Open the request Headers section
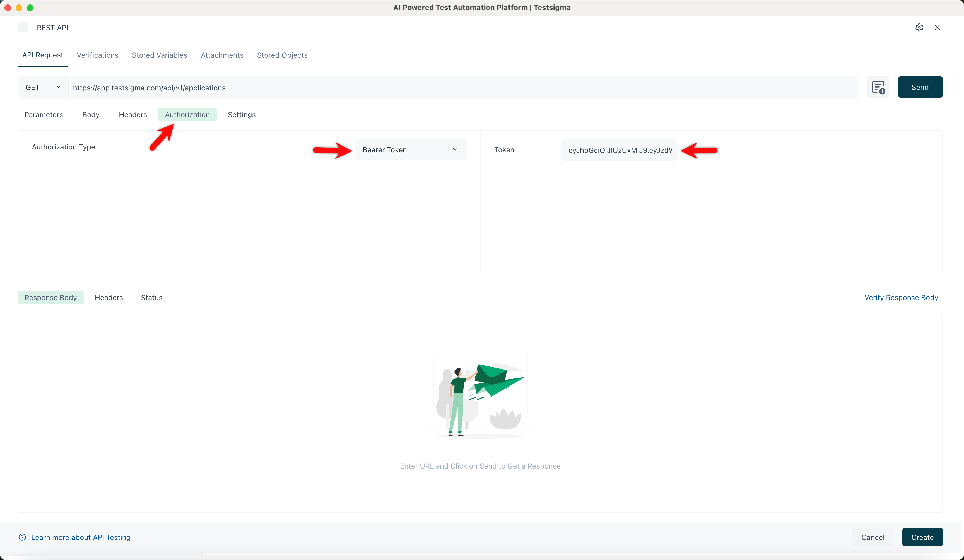Screen dimensions: 964x560 [133, 114]
